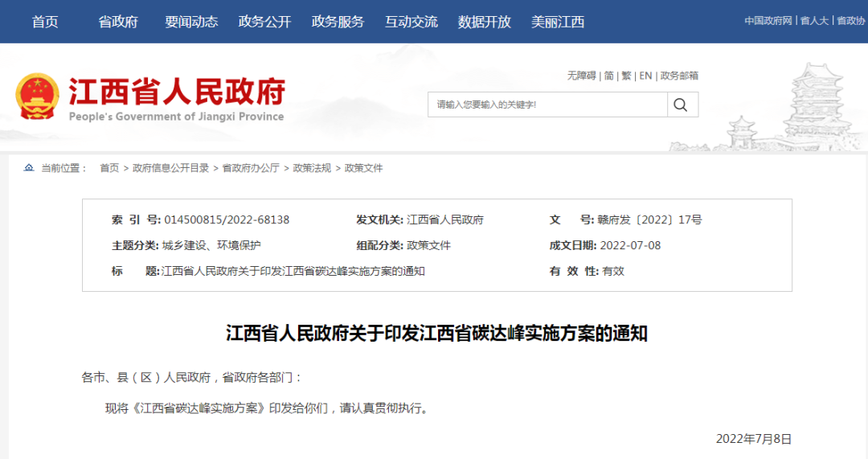Open 政务服务 navigation item

click(338, 22)
